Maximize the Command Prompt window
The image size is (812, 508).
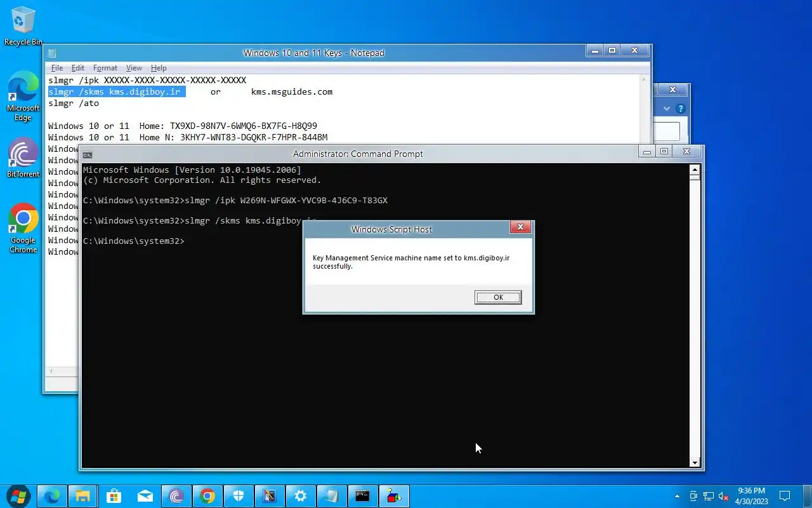pyautogui.click(x=664, y=152)
